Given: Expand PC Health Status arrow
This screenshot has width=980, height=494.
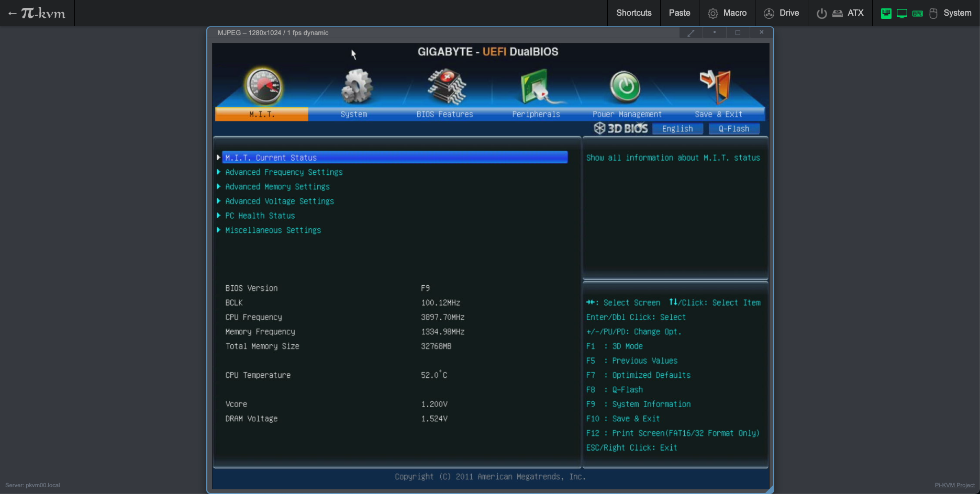Looking at the screenshot, I should pos(218,215).
